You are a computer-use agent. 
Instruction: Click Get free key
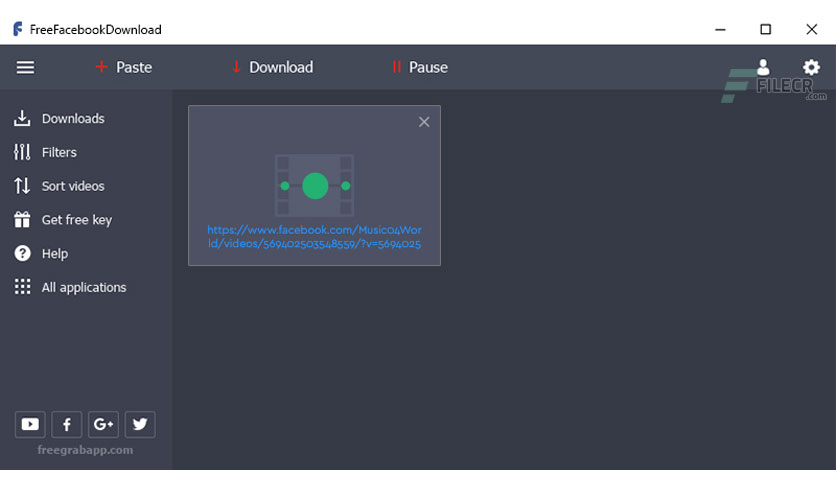[x=63, y=220]
